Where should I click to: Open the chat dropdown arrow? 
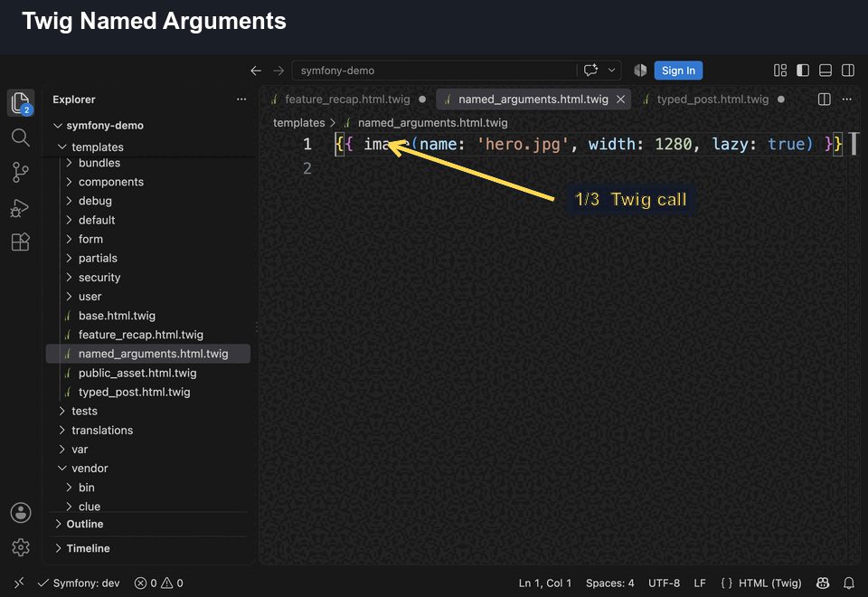click(x=612, y=71)
